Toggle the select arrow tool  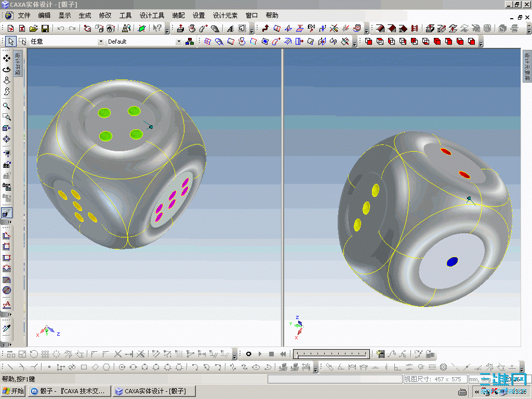[11, 42]
